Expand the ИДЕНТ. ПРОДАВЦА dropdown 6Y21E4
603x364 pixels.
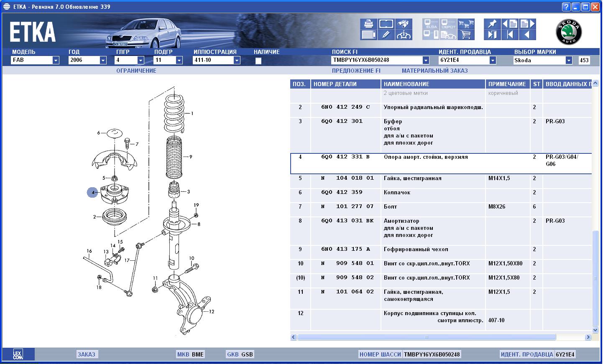(x=493, y=60)
